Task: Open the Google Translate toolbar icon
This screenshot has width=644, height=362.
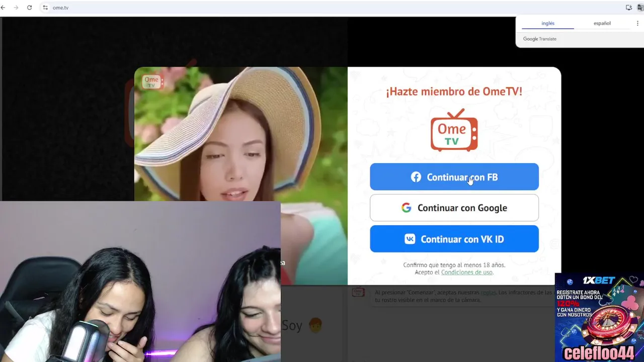Action: click(640, 8)
